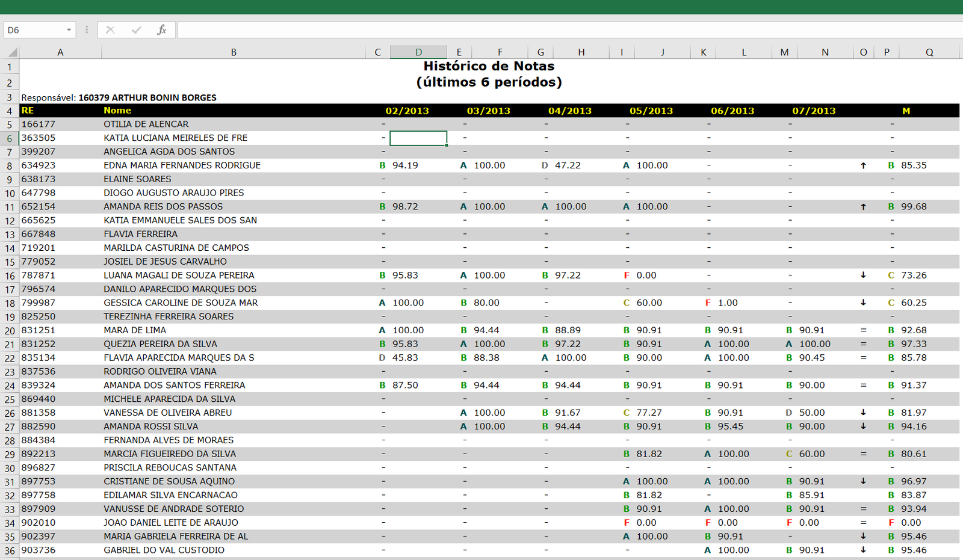Click the title 'Histórico de Notas'
The height and width of the screenshot is (560, 963).
489,66
